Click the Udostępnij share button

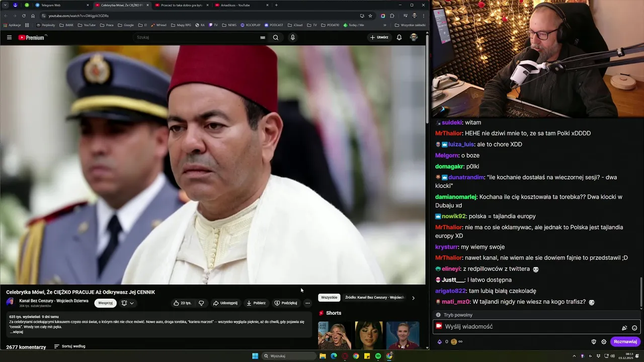click(x=225, y=303)
